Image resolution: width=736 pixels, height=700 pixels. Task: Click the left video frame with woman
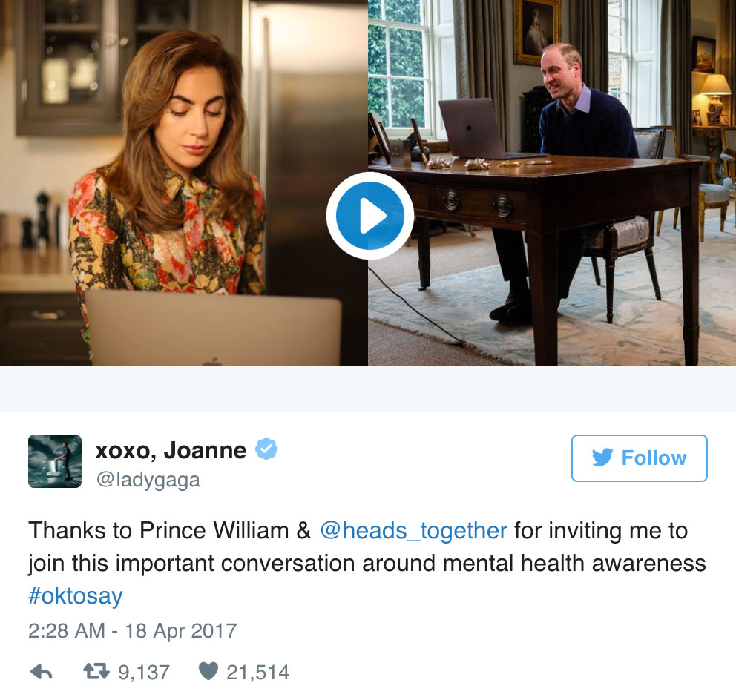[183, 183]
